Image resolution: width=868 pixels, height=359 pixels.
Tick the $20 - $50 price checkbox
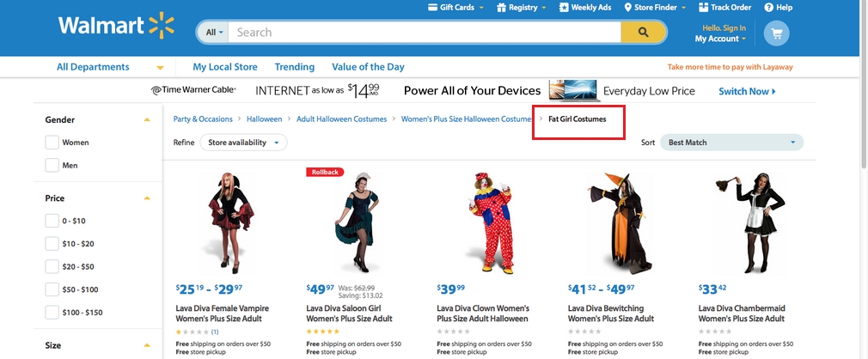coord(52,266)
